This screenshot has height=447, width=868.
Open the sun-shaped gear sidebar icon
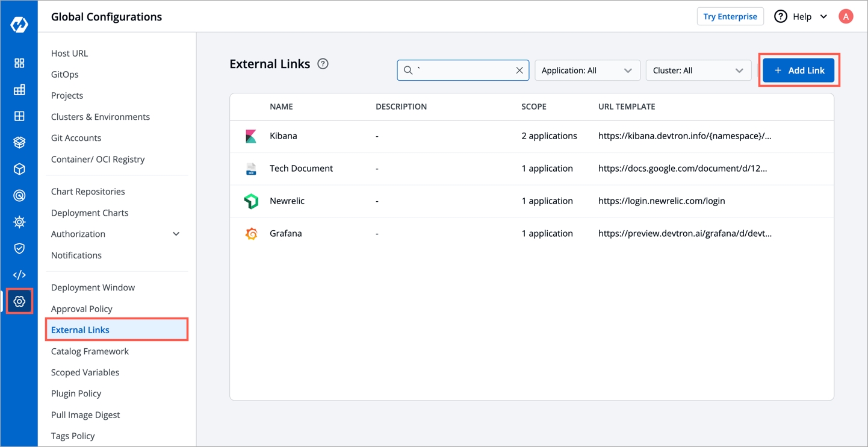click(19, 222)
